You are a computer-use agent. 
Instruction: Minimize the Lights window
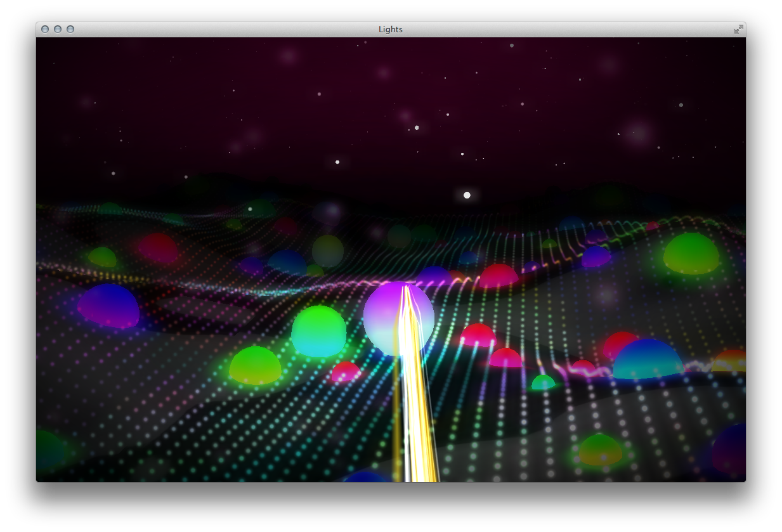tap(58, 29)
